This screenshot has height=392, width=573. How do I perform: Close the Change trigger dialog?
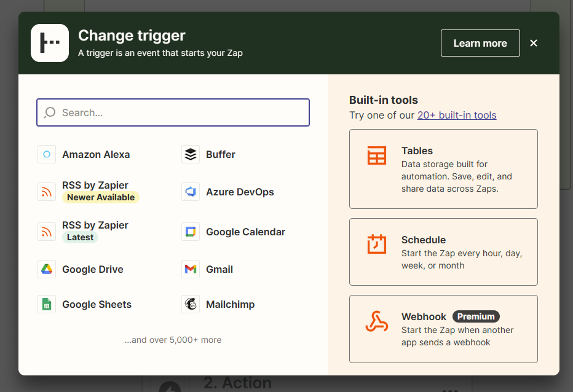(x=534, y=43)
